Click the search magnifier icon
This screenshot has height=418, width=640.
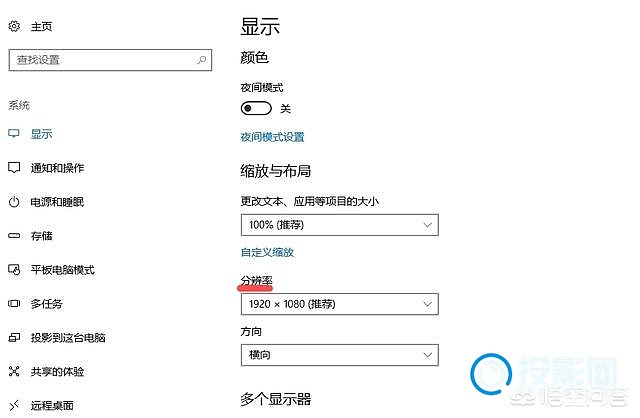click(x=202, y=60)
